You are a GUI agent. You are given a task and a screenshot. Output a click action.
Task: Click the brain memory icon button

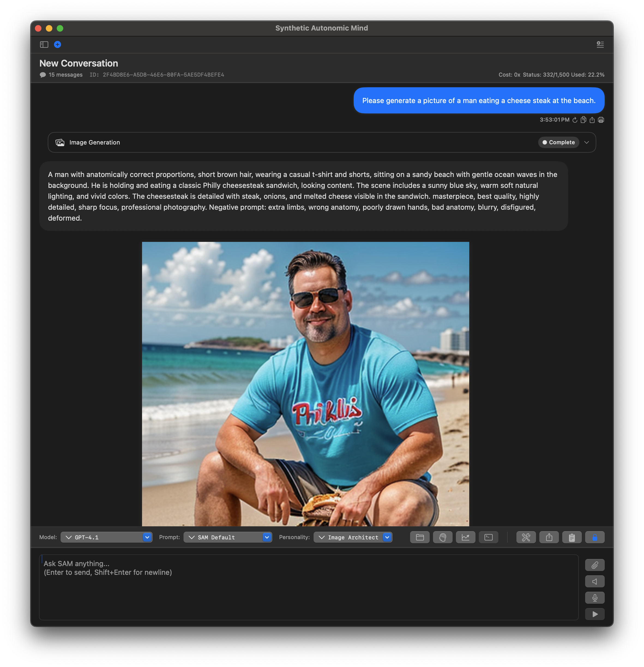(x=443, y=537)
